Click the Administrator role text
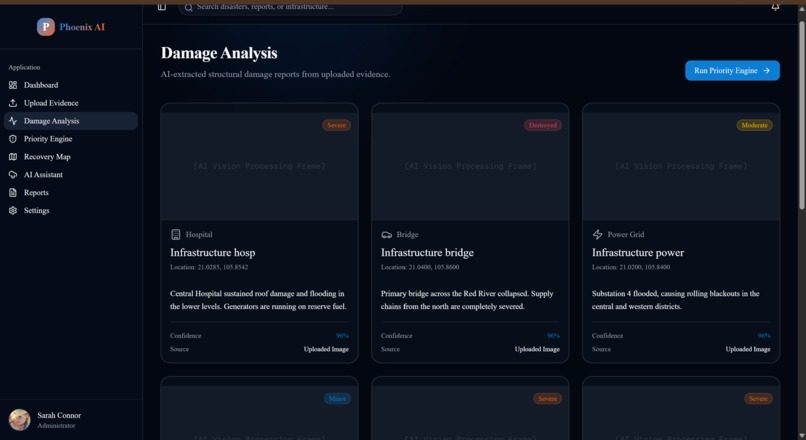Screen dimensions: 806x440 coord(56,426)
